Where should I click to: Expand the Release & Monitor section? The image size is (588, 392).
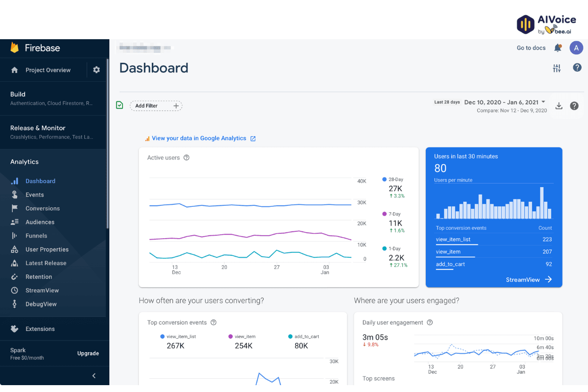tap(54, 132)
